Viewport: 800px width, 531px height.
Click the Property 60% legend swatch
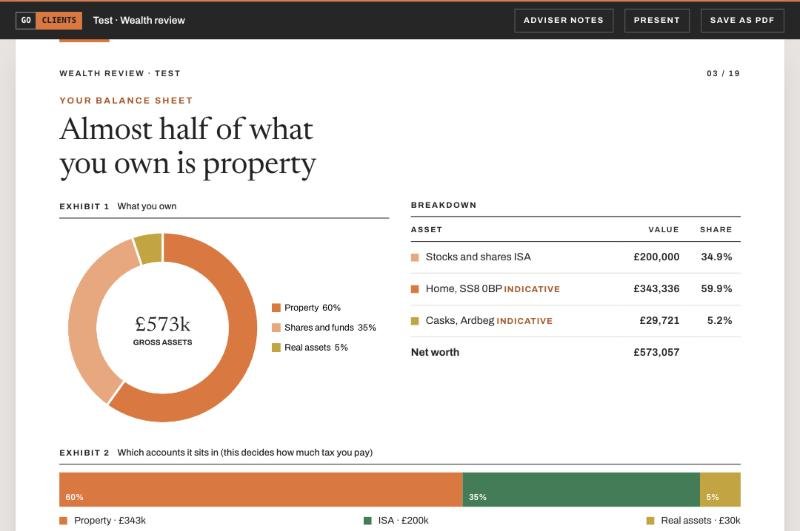pyautogui.click(x=277, y=308)
